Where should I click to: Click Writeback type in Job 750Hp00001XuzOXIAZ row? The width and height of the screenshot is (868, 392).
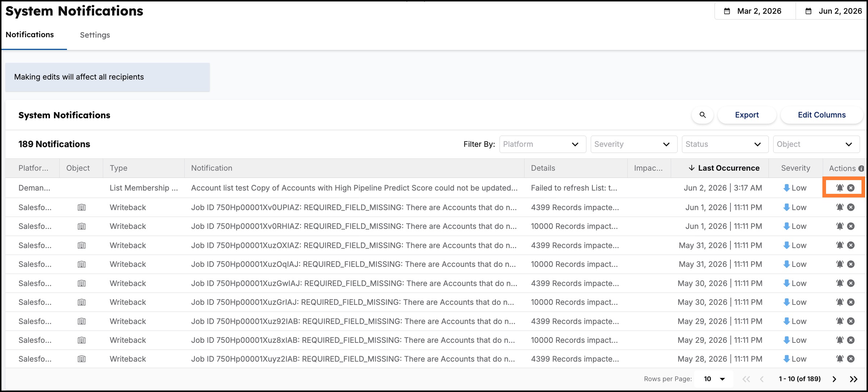coord(128,246)
